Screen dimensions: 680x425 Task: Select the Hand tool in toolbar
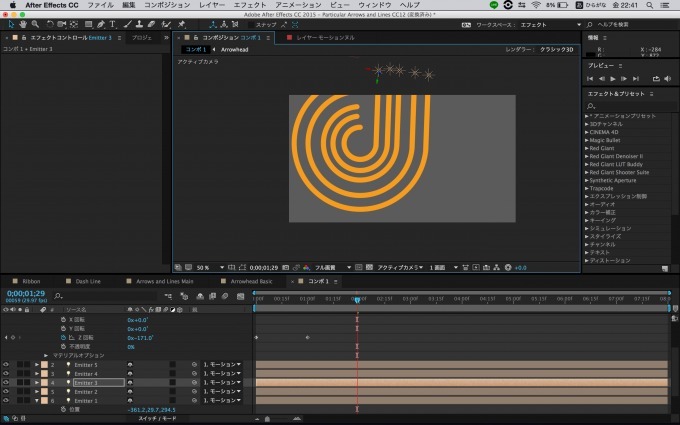click(x=21, y=24)
